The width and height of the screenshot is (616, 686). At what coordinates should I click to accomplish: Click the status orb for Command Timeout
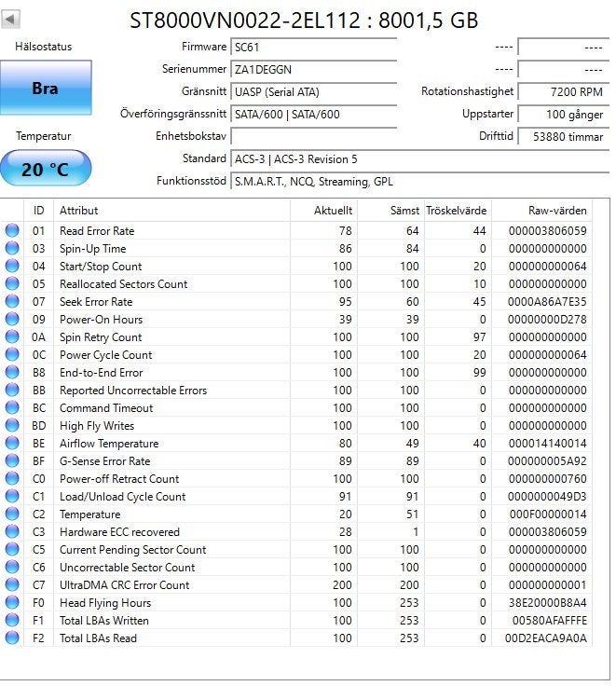click(x=12, y=407)
